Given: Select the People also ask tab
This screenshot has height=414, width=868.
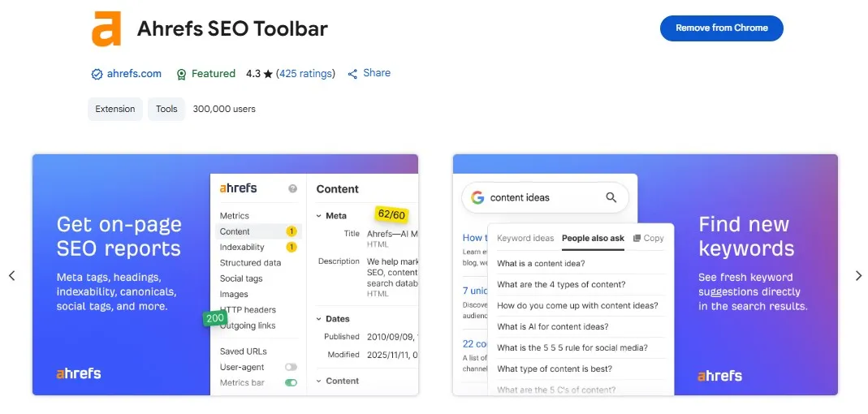Looking at the screenshot, I should click(593, 239).
